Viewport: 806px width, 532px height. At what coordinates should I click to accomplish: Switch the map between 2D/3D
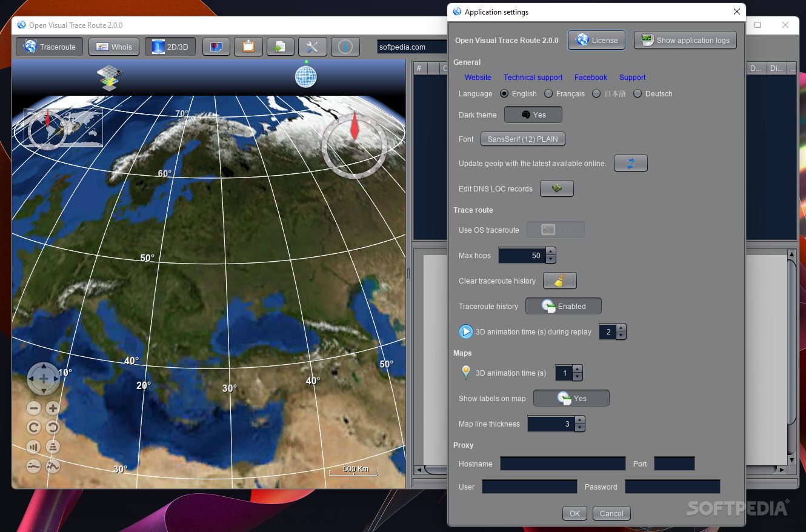coord(170,47)
